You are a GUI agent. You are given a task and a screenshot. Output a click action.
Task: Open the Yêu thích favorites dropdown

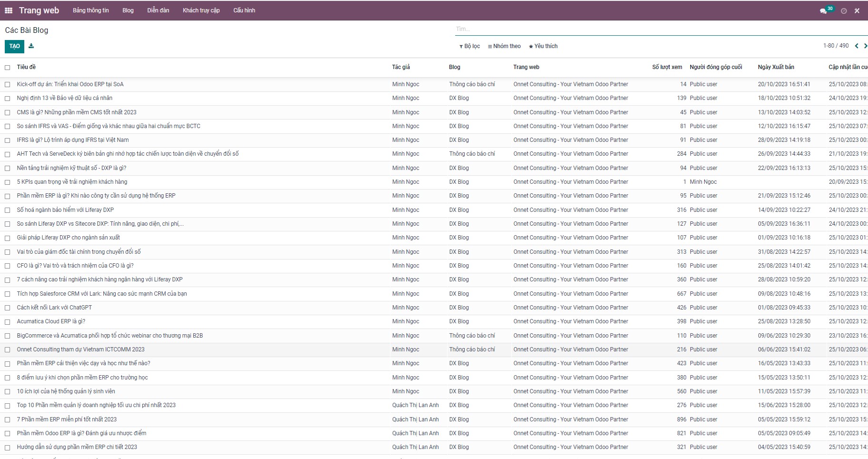543,46
